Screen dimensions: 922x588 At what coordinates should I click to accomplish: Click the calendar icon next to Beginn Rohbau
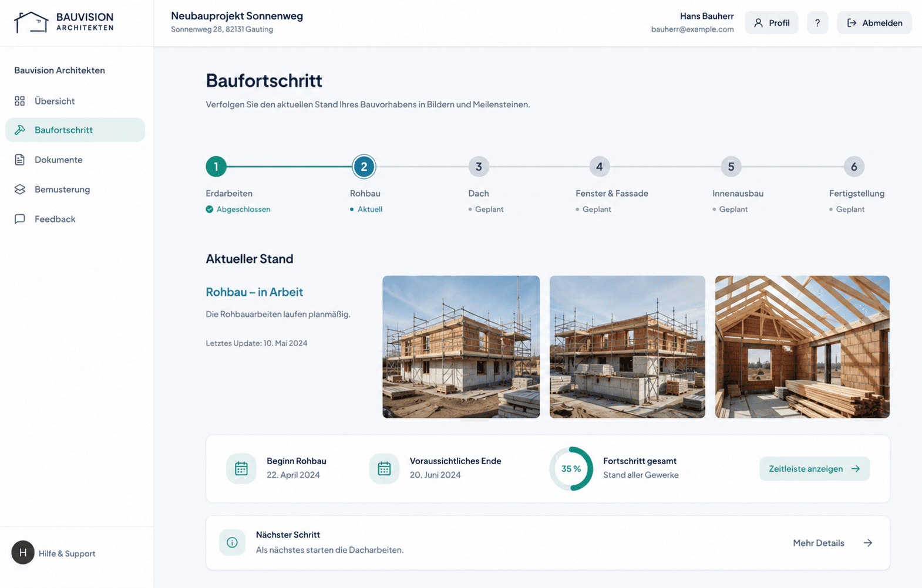[x=241, y=468]
